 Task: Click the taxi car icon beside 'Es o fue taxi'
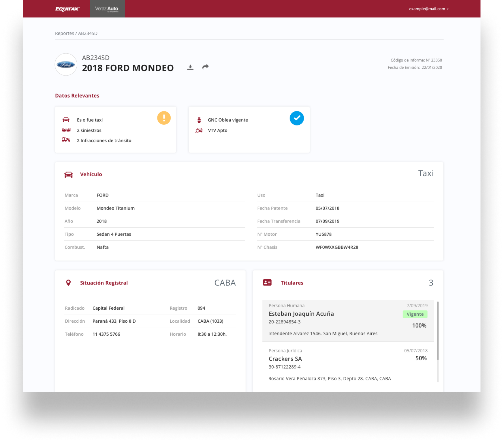[66, 120]
